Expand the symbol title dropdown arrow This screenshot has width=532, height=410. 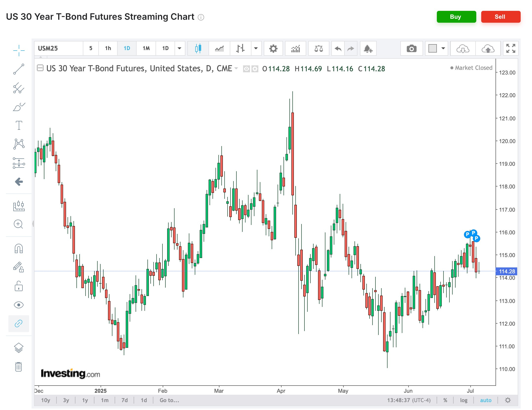pos(236,68)
